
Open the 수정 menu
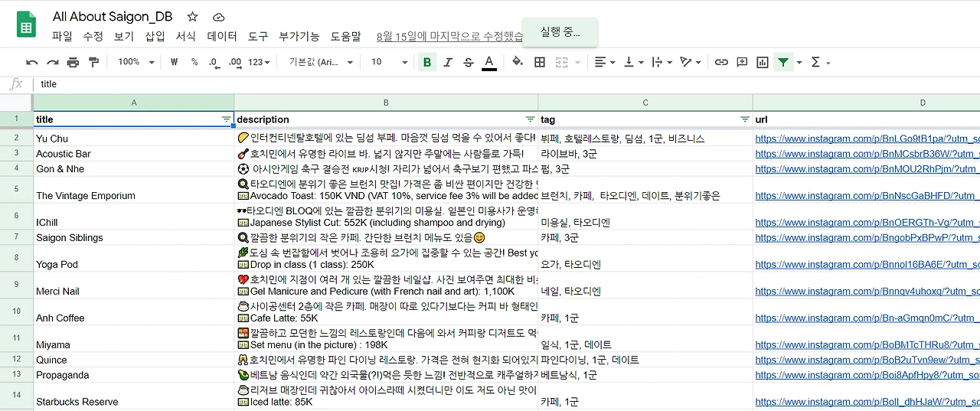pyautogui.click(x=93, y=36)
